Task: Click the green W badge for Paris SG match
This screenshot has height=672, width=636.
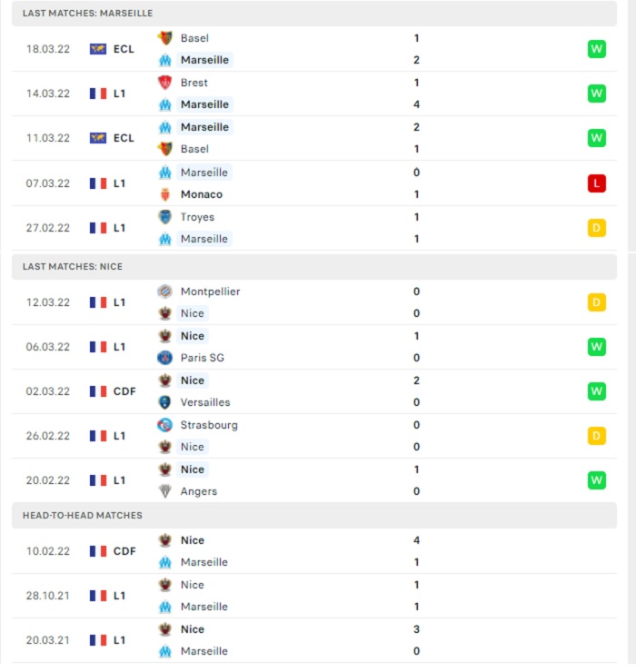Action: tap(597, 347)
